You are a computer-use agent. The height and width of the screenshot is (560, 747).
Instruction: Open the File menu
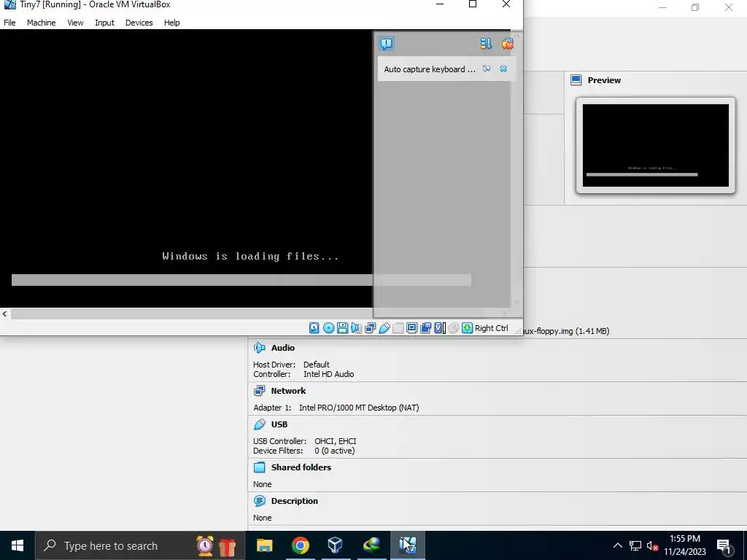click(x=9, y=23)
